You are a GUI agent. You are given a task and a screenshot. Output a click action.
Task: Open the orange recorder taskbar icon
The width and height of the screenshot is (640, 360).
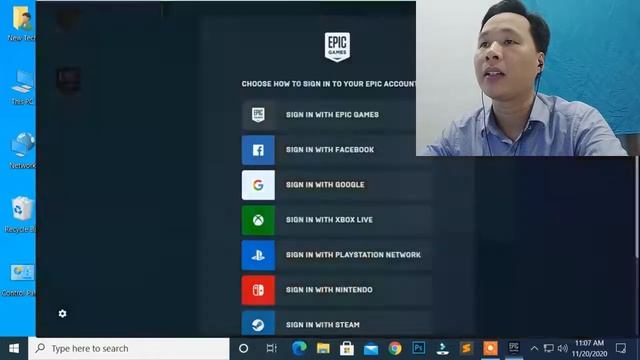coord(490,349)
